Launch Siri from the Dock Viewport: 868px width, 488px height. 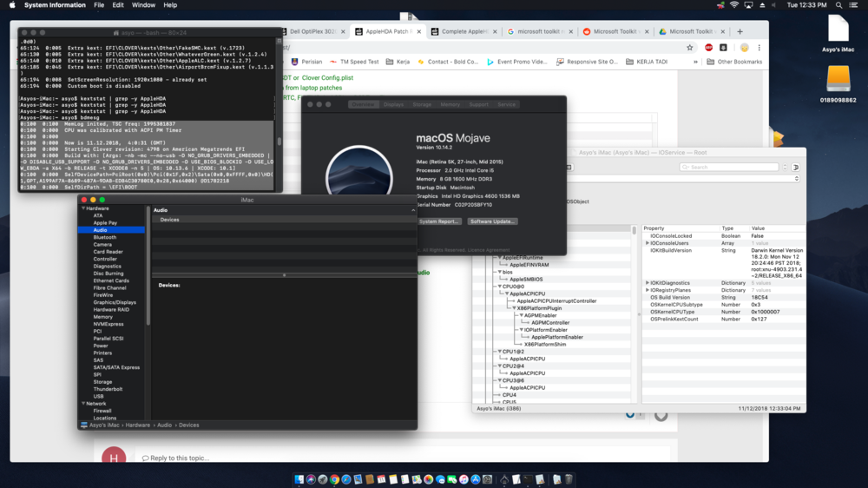coord(311,479)
